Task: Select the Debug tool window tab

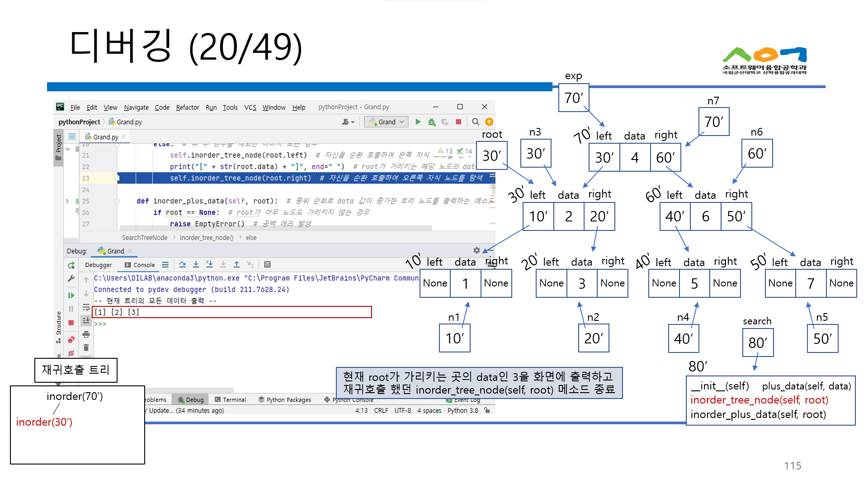Action: click(x=190, y=400)
